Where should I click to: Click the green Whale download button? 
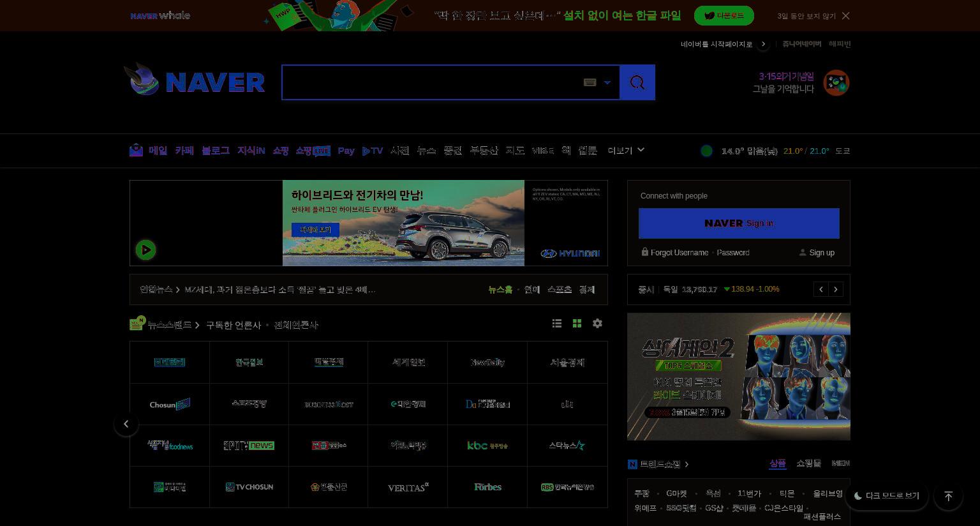(x=724, y=16)
